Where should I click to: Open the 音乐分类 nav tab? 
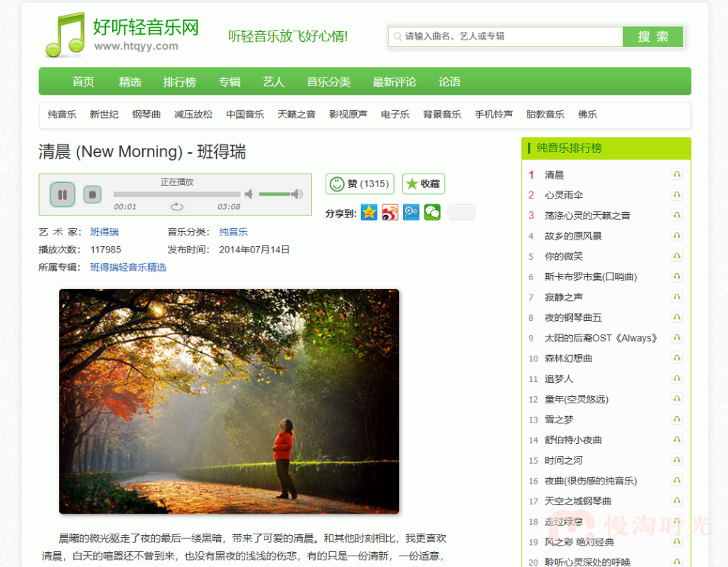coord(328,82)
